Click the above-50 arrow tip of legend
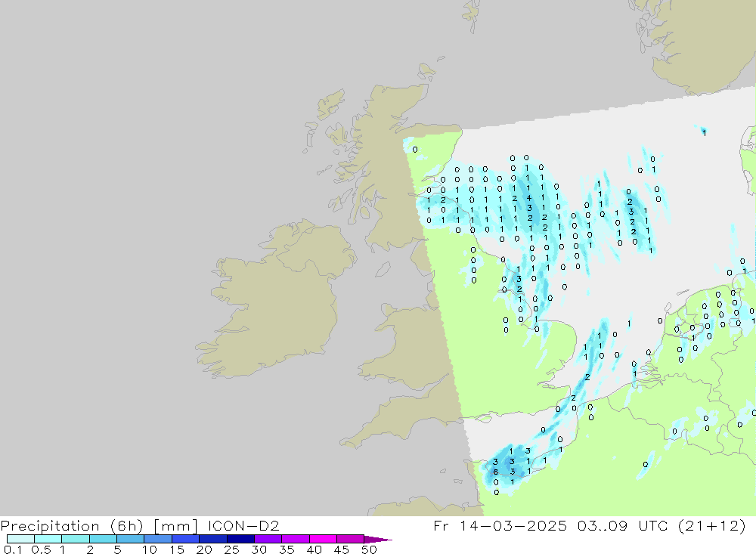The width and height of the screenshot is (756, 554). click(x=377, y=539)
